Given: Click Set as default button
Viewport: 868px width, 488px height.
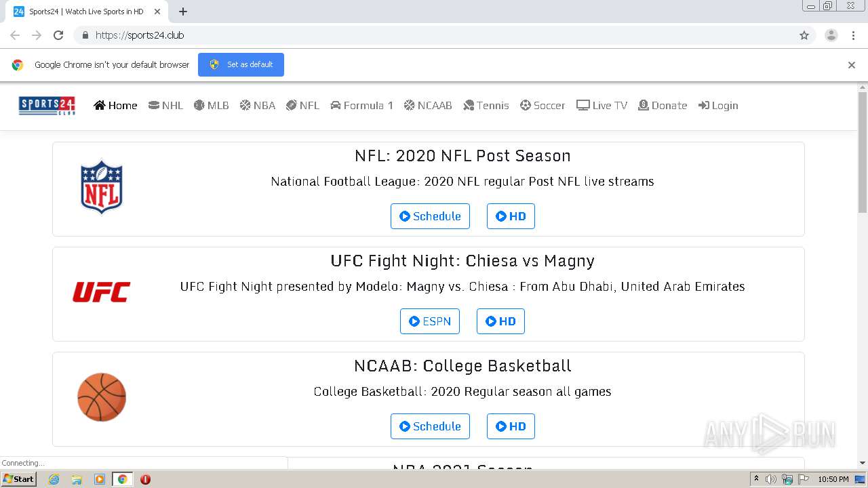Looking at the screenshot, I should point(241,64).
